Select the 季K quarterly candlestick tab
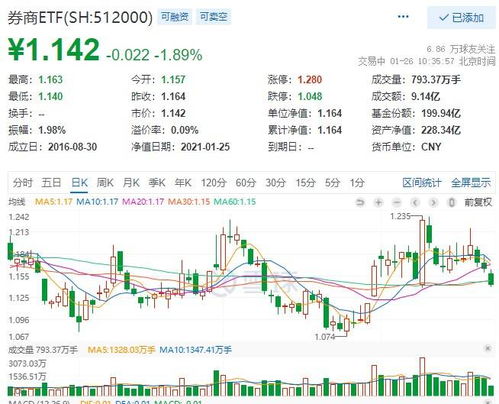 [x=157, y=183]
